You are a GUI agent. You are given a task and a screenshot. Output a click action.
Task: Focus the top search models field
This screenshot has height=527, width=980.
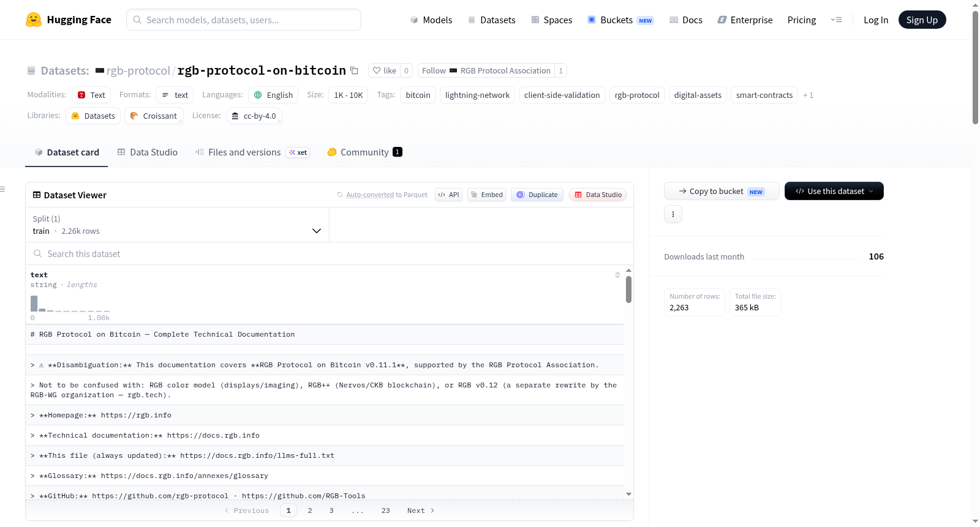coord(244,20)
